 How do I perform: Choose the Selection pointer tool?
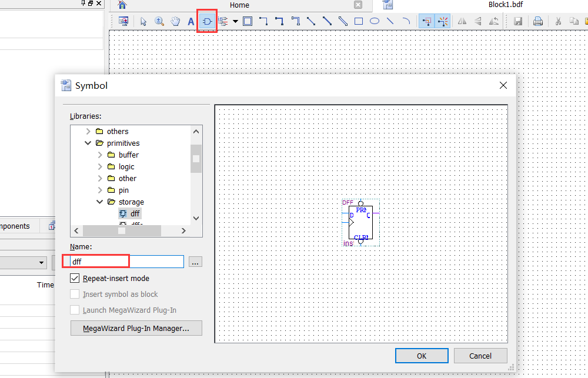143,21
